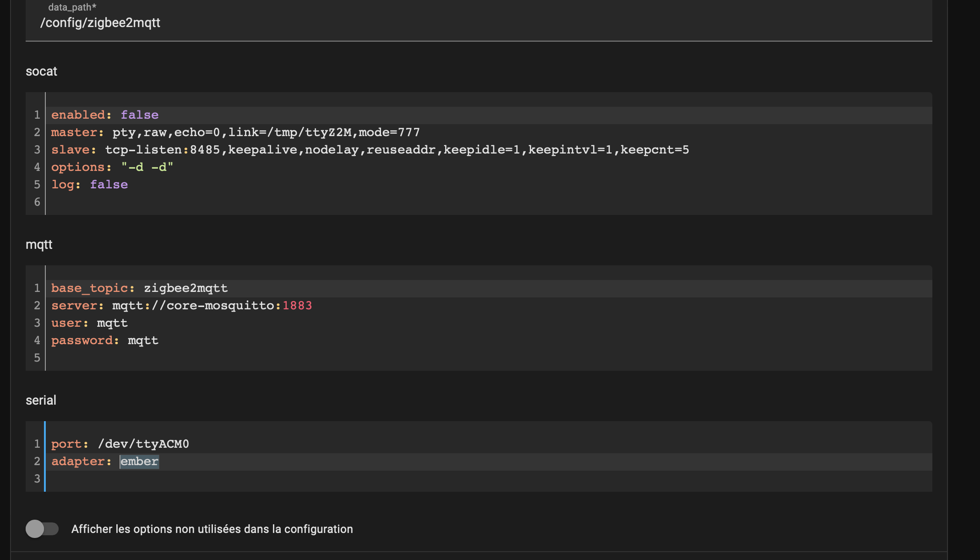Click line number 2 gutter in serial editor
Screen dimensions: 980x560
click(37, 461)
